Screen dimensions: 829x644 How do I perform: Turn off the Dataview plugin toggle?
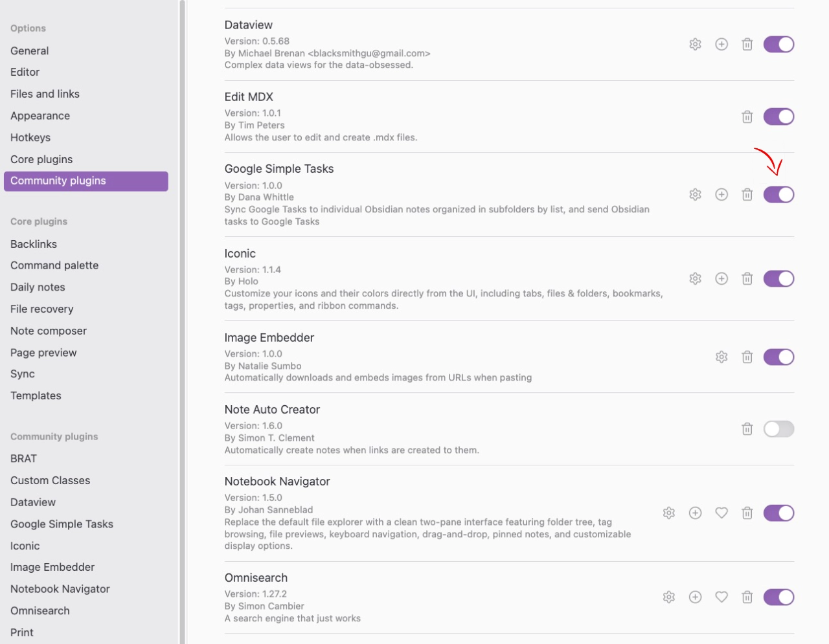pos(778,45)
